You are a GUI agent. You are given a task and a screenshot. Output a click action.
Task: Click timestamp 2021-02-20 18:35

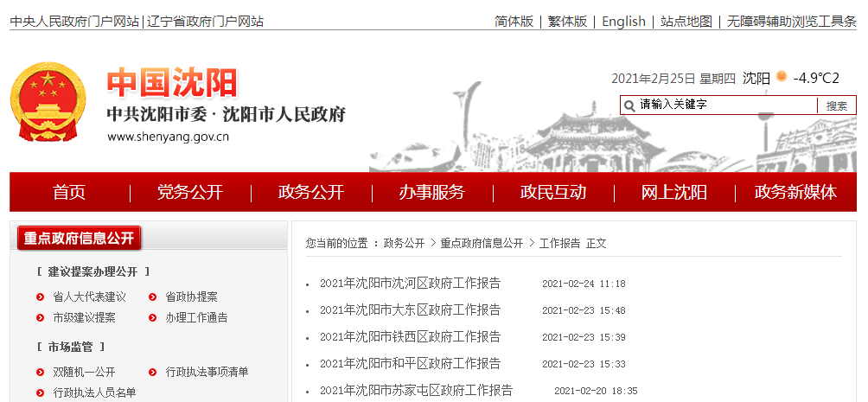(596, 391)
